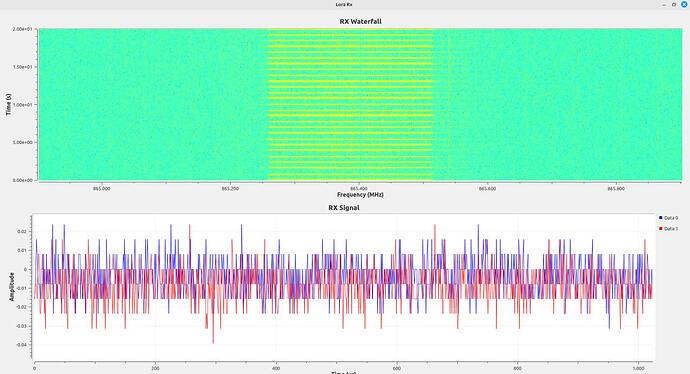Click the Lora Rx window title
The width and height of the screenshot is (690, 374).
[344, 4]
